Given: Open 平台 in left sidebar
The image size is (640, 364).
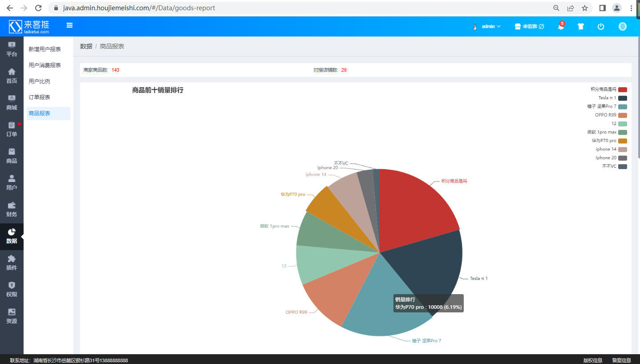Looking at the screenshot, I should coord(12,49).
